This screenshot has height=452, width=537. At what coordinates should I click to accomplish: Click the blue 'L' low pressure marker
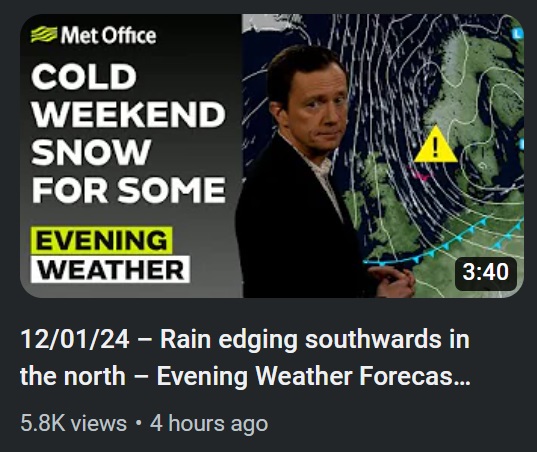[517, 33]
